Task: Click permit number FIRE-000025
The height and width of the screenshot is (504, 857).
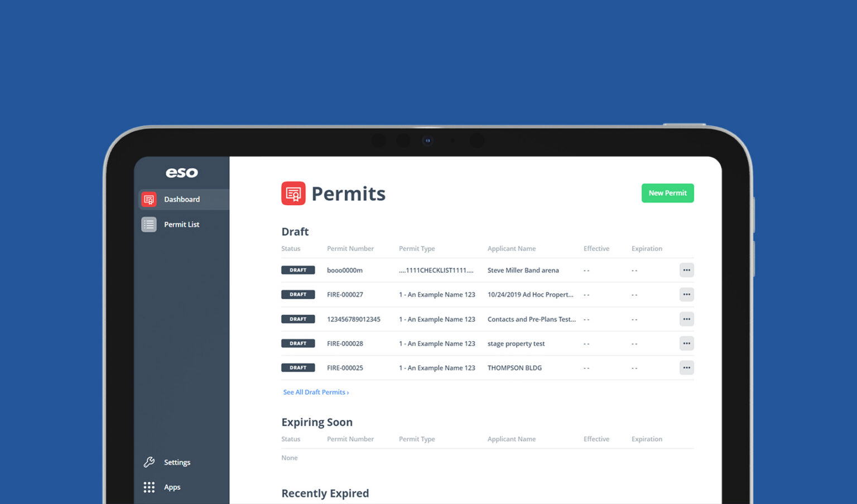Action: click(345, 368)
